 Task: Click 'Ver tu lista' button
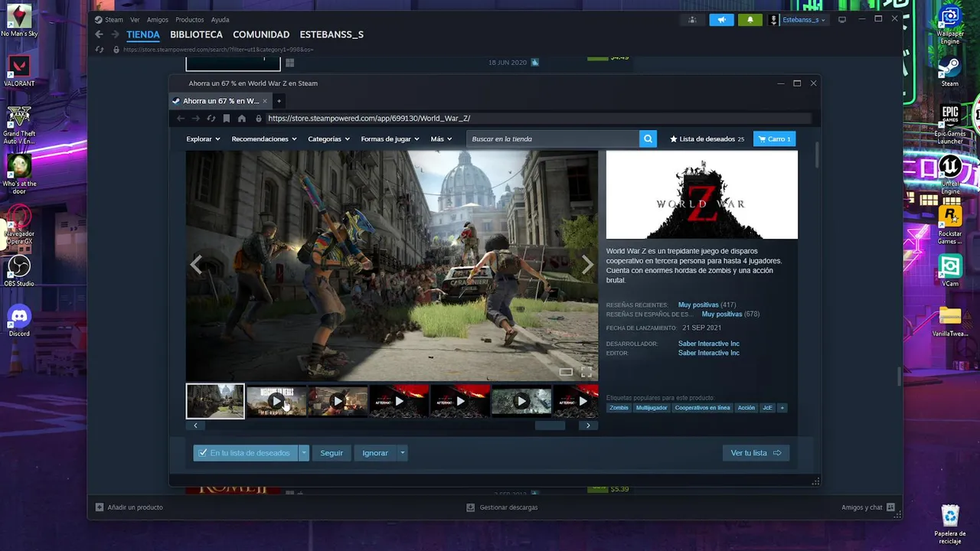[x=756, y=453]
